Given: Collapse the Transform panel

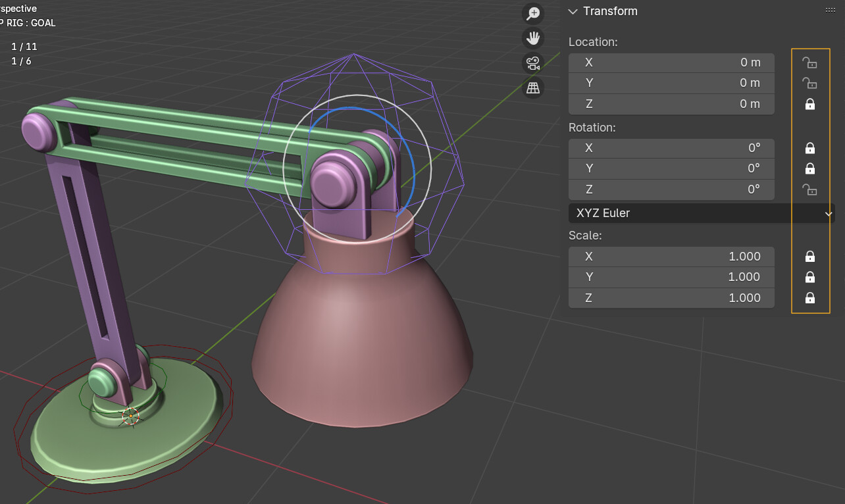Looking at the screenshot, I should pos(573,11).
